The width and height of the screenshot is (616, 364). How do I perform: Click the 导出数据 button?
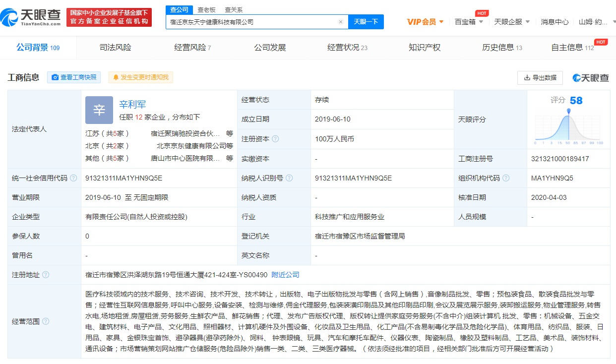540,78
